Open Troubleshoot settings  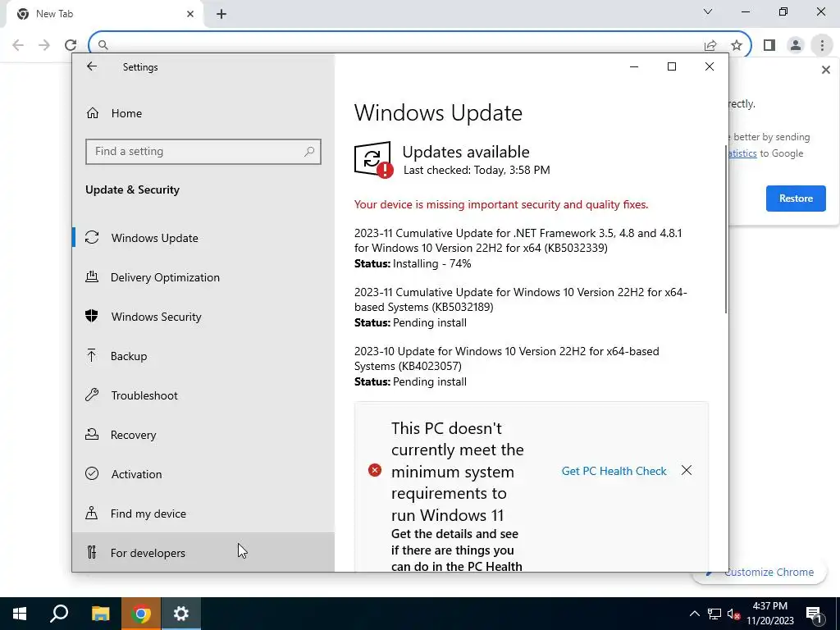pyautogui.click(x=203, y=395)
